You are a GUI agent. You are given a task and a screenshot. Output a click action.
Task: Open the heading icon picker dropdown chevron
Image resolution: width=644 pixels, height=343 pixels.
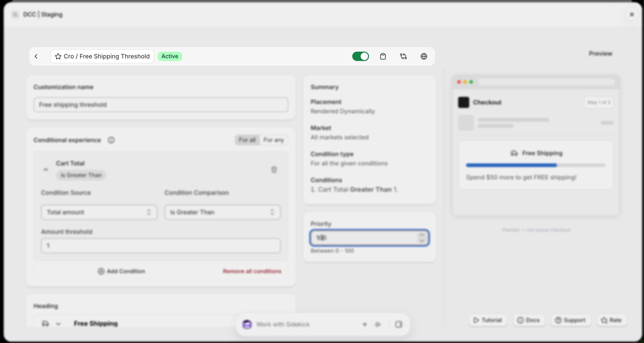coord(58,324)
